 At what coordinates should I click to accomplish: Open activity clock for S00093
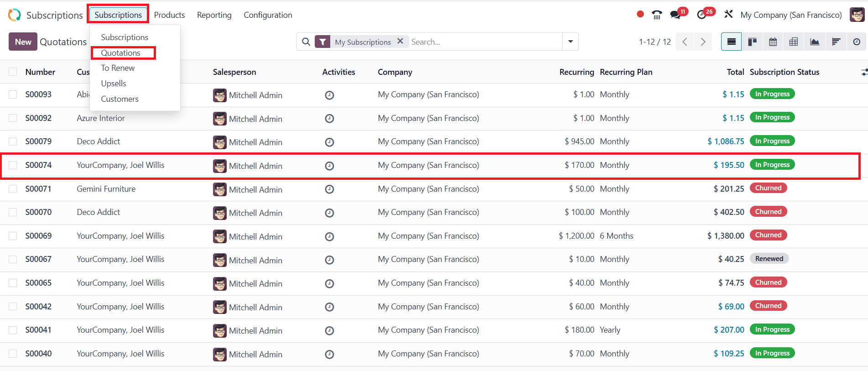pyautogui.click(x=329, y=95)
